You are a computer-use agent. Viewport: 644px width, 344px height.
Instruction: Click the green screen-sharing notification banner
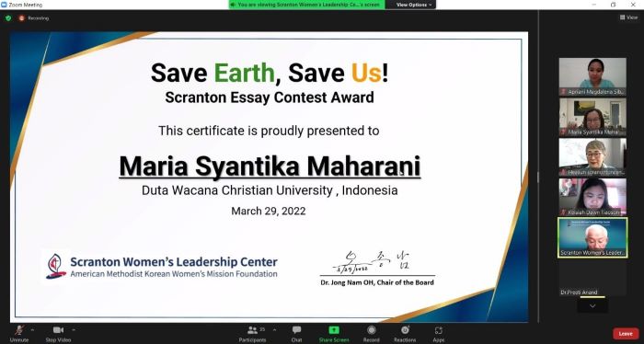[306, 5]
